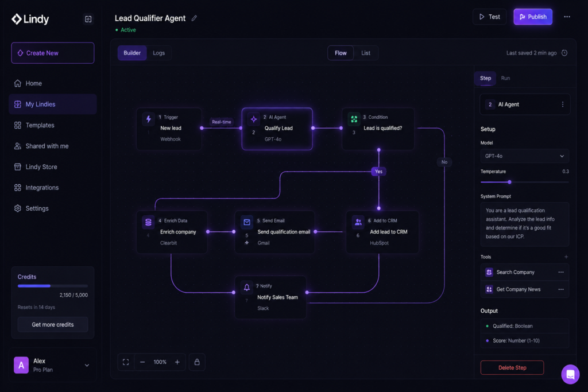Click the Qualified: Boolean output
This screenshot has height=392, width=588.
click(x=524, y=326)
